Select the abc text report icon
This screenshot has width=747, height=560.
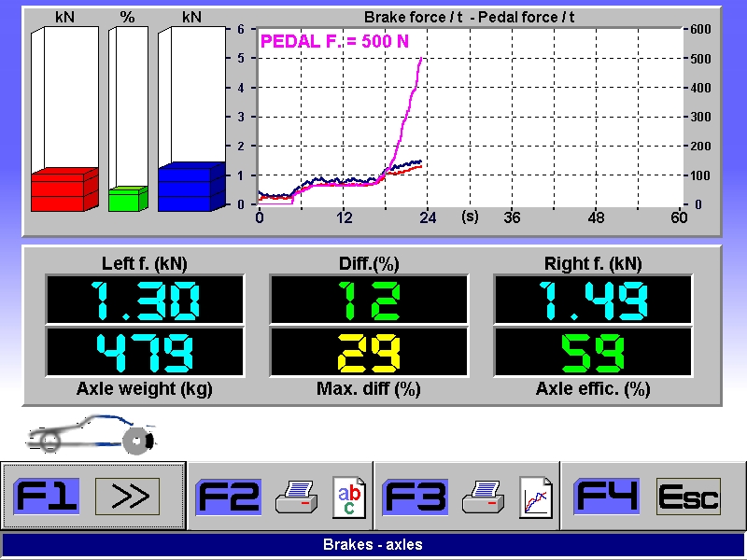click(x=348, y=497)
